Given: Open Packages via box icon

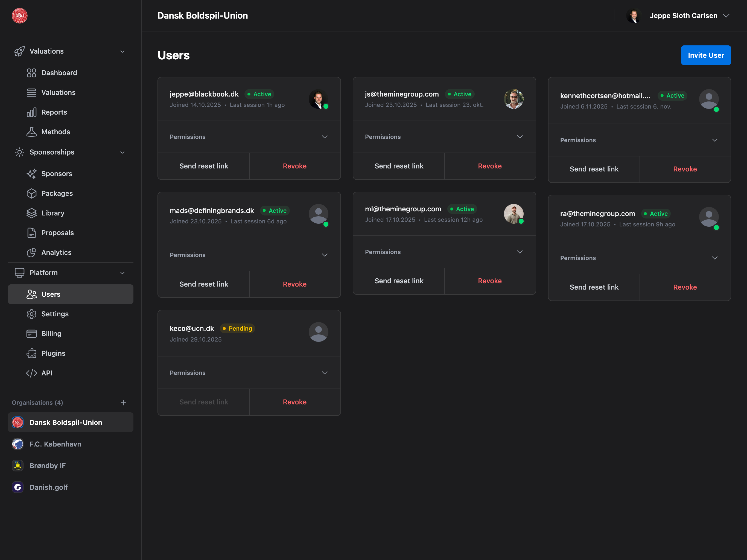Looking at the screenshot, I should 31,194.
